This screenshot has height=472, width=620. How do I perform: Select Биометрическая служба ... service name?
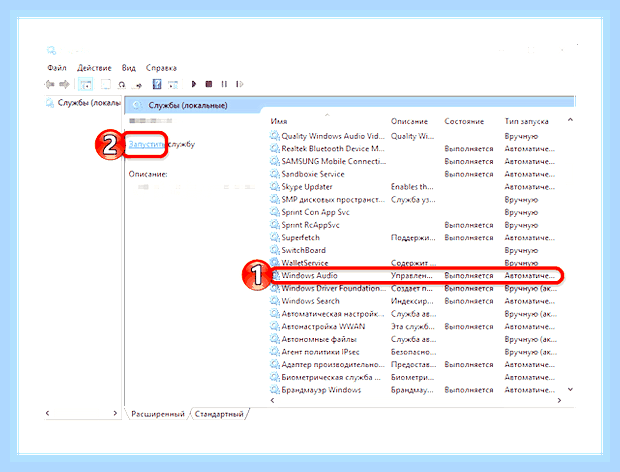(331, 377)
